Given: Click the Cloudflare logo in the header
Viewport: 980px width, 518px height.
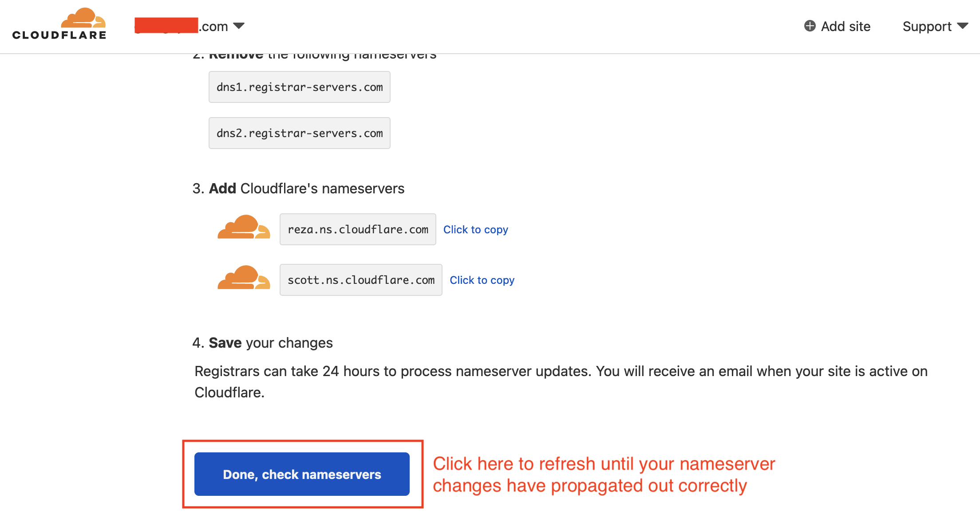Looking at the screenshot, I should click(59, 24).
